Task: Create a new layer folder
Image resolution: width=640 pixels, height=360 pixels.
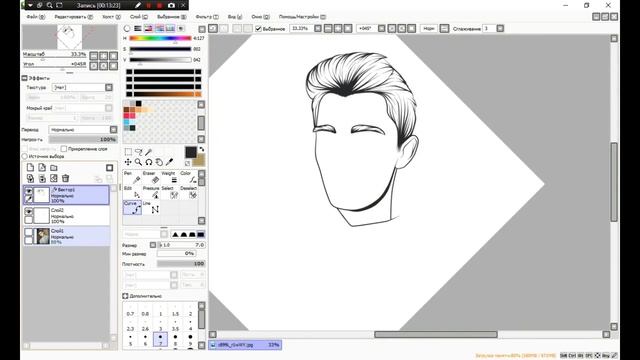Action: click(54, 168)
